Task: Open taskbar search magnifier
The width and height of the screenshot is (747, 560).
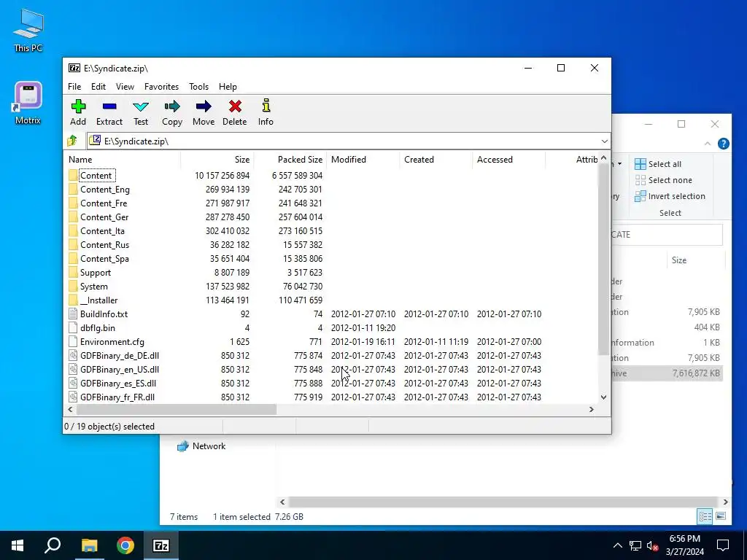Action: 53,545
